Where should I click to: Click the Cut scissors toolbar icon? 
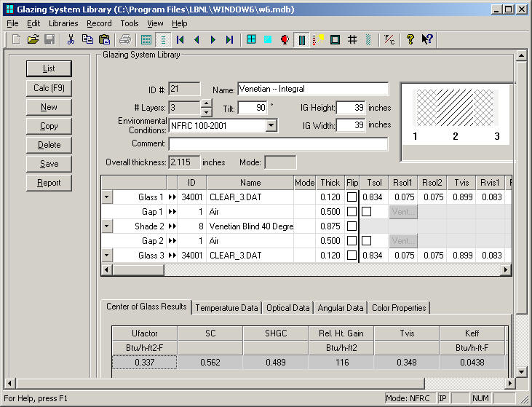point(71,39)
